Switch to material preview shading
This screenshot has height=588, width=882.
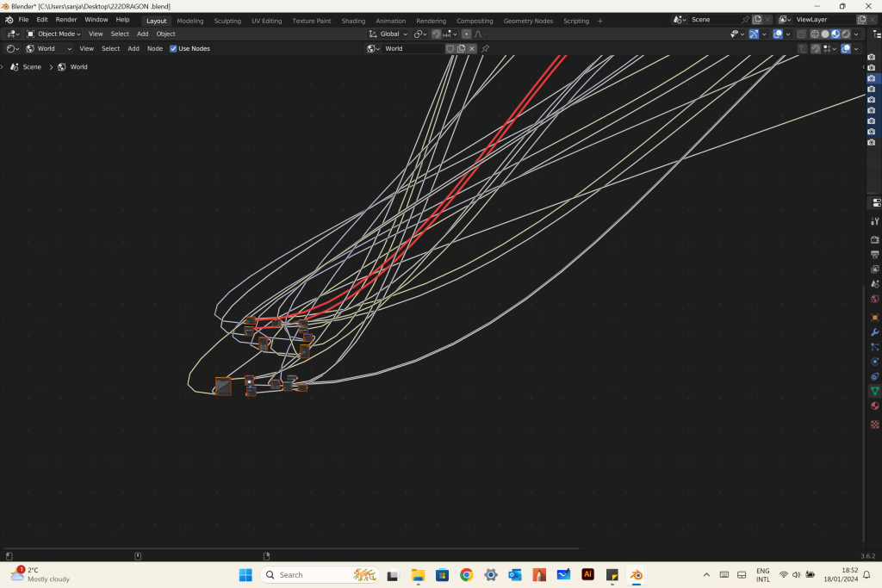coord(835,34)
